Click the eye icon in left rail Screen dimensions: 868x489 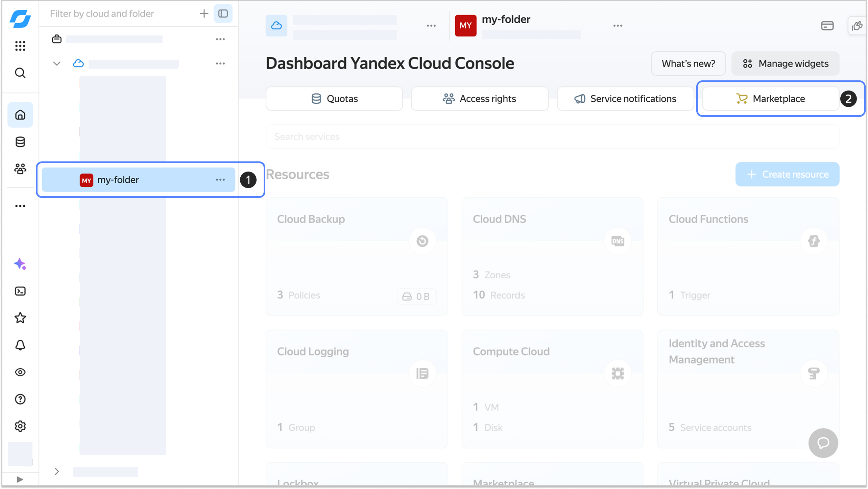[20, 372]
